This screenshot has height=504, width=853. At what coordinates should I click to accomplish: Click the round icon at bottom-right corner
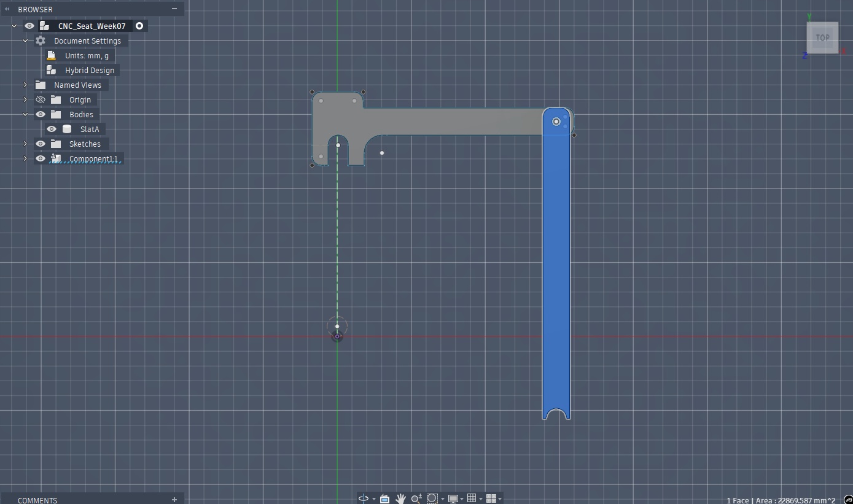point(848,500)
